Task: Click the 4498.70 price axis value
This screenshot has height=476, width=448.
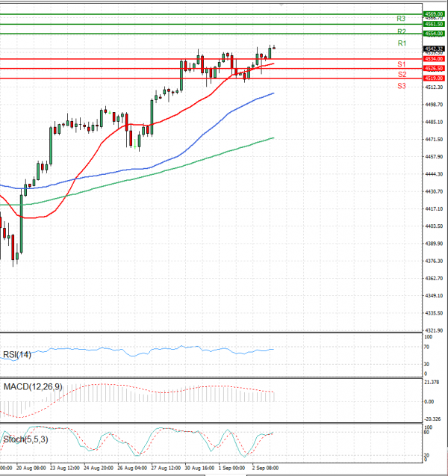Action: click(434, 105)
